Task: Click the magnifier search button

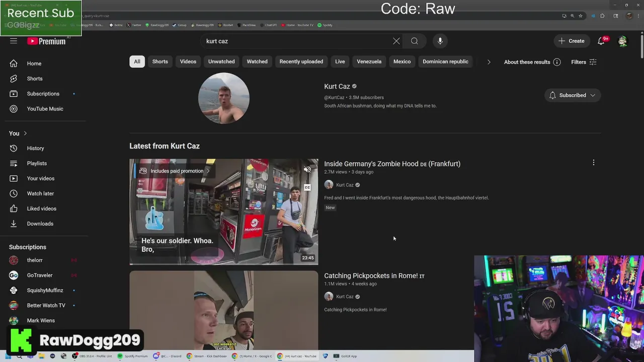Action: point(415,41)
